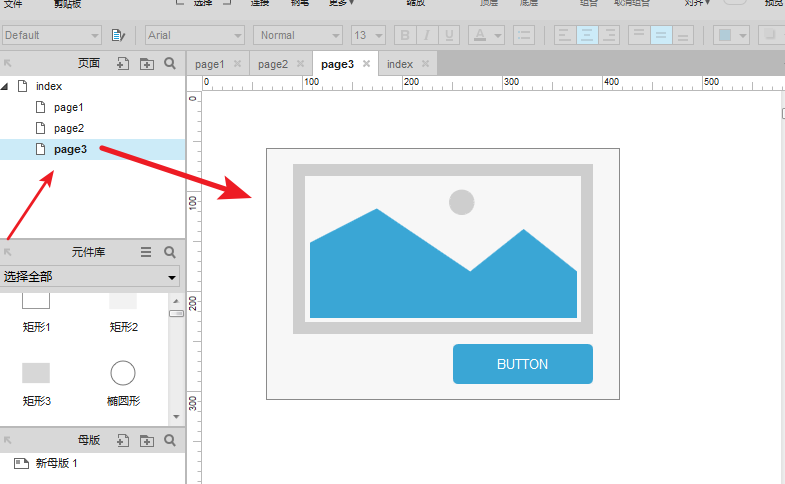785x484 pixels.
Task: Pop out the 元件库 panel arrow icon
Action: click(x=8, y=252)
